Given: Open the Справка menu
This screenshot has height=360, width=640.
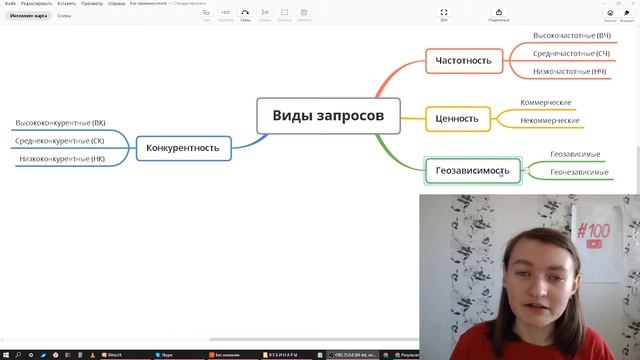Looking at the screenshot, I should click(116, 3).
